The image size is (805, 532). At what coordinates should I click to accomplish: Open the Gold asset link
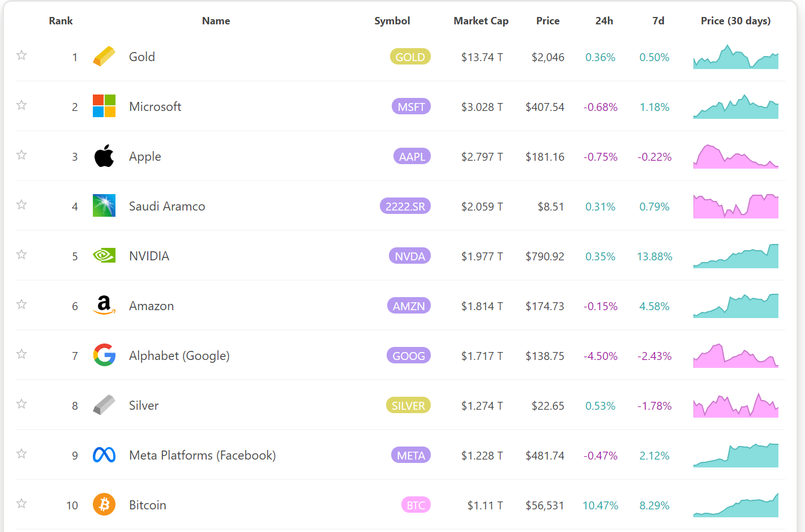[142, 57]
